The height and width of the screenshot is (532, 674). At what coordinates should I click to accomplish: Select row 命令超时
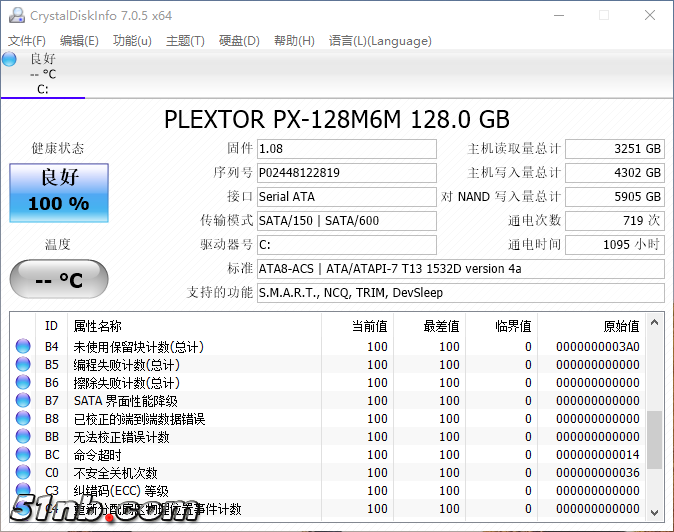(328, 455)
